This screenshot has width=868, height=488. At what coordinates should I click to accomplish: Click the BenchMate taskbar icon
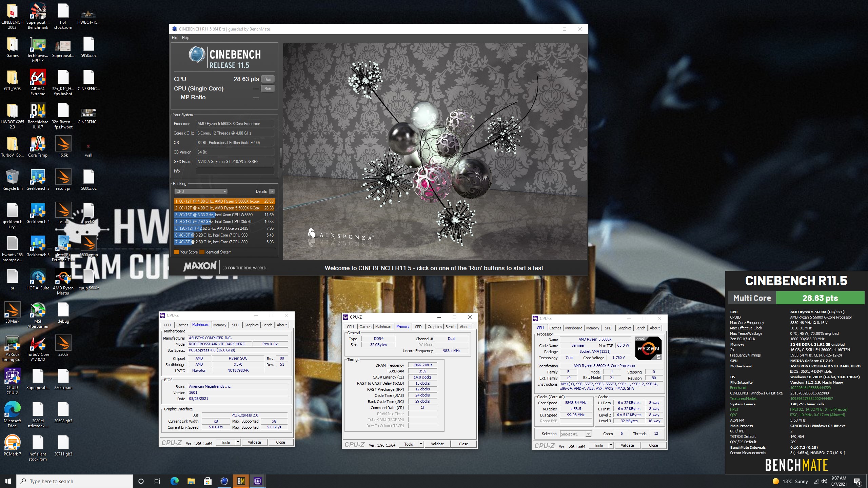(x=241, y=481)
